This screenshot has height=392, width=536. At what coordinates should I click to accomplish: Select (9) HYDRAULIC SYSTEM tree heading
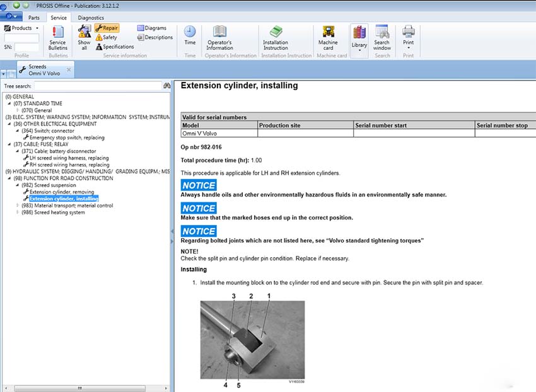coord(88,171)
